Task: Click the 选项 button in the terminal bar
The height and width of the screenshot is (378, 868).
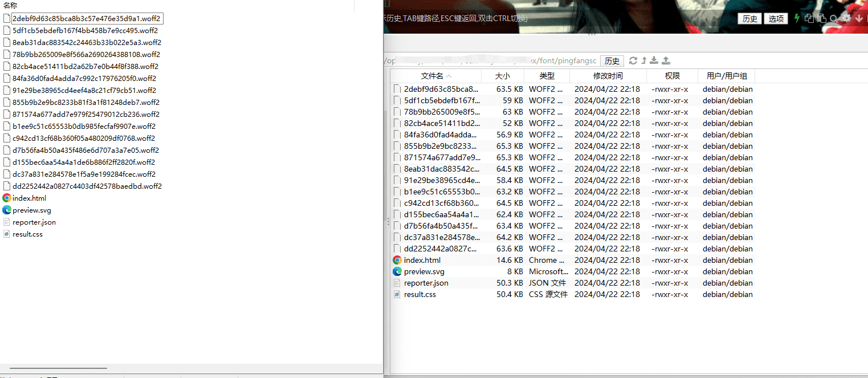Action: (x=776, y=19)
